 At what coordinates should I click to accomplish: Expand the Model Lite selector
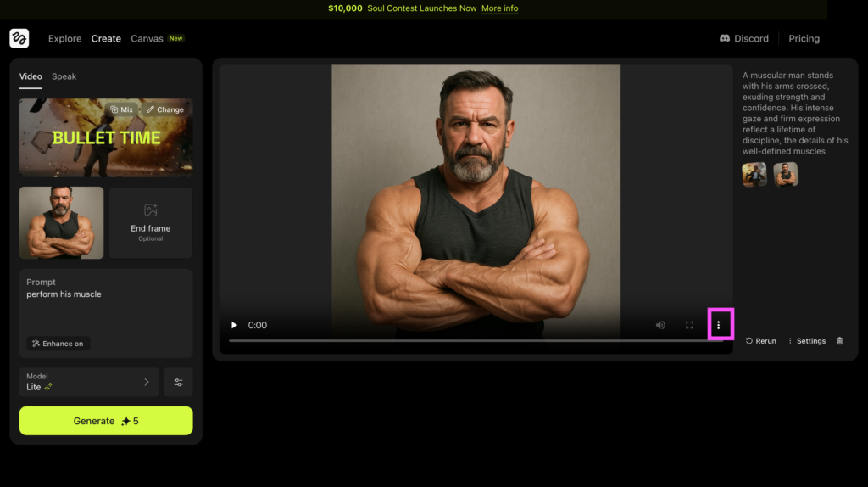pos(89,383)
